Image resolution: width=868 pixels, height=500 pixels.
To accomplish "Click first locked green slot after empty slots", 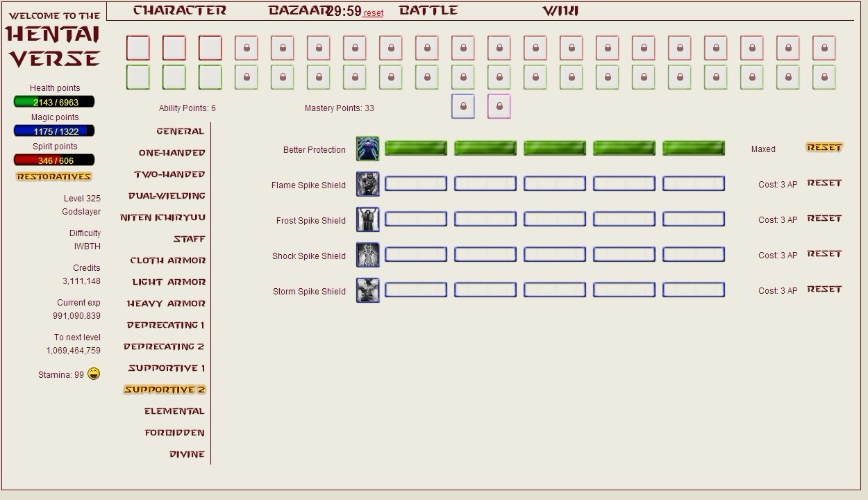I will coord(247,77).
